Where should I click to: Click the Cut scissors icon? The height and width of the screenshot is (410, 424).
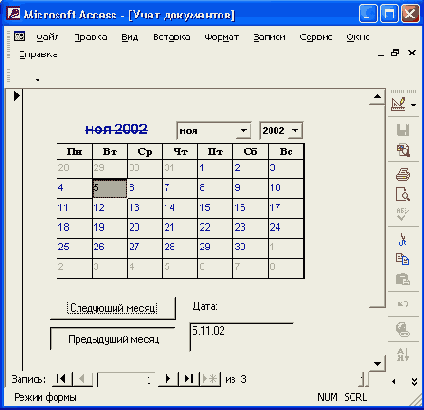403,239
